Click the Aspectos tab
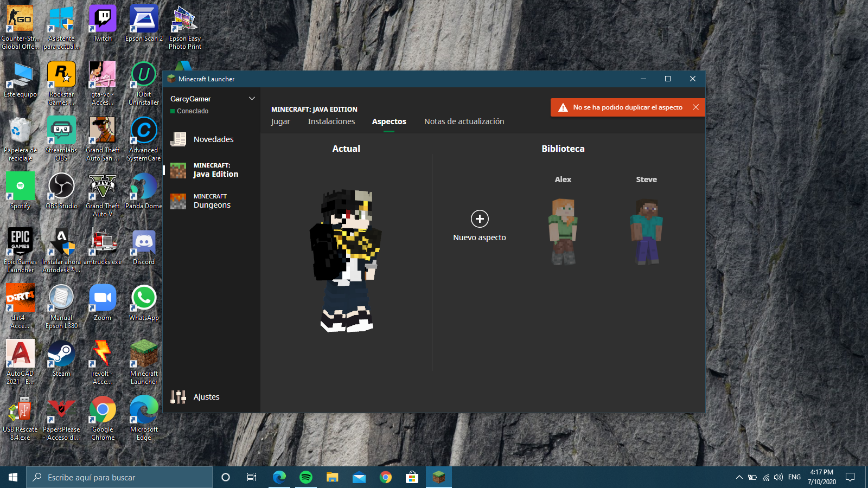868x488 pixels. [x=389, y=121]
